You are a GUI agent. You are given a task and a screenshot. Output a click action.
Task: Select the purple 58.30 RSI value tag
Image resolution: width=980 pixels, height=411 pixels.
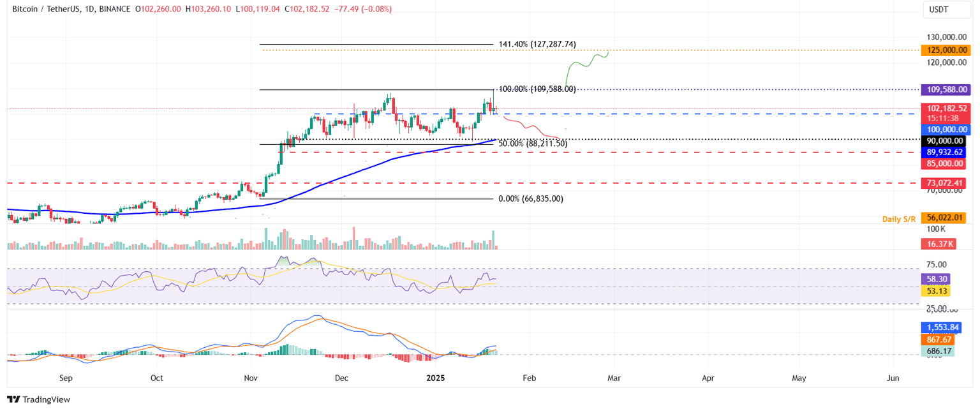tap(935, 279)
